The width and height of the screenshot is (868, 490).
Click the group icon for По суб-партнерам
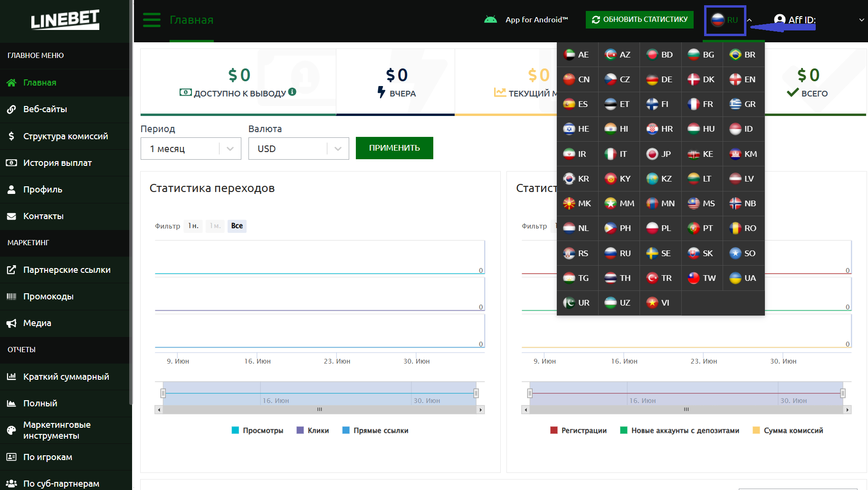[11, 484]
